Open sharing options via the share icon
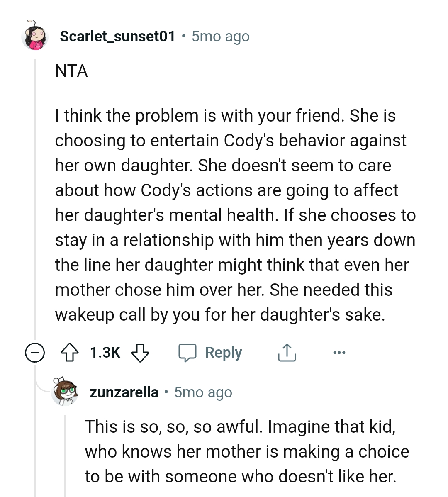Viewport: 448px width, 497px height. (x=287, y=353)
